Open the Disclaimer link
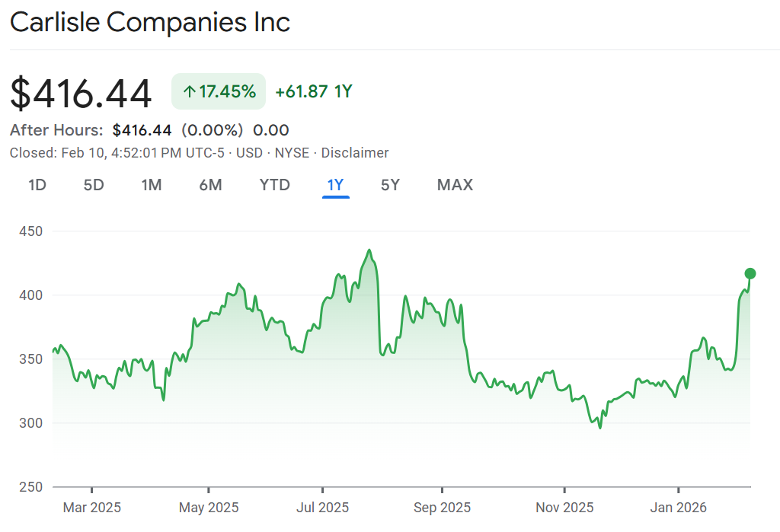This screenshot has width=780, height=532. click(355, 153)
